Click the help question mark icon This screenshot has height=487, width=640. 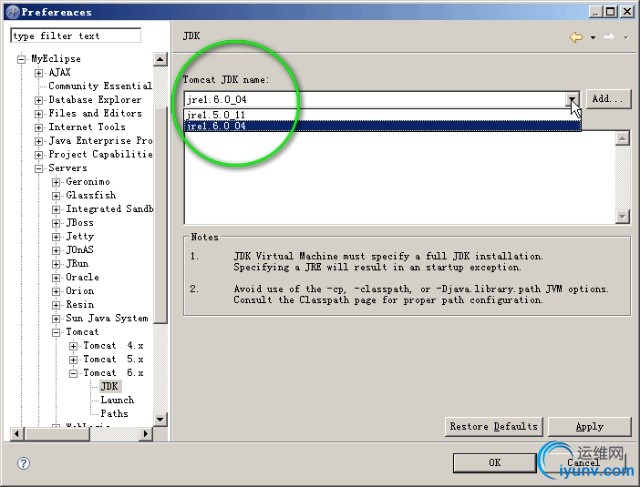(x=23, y=463)
